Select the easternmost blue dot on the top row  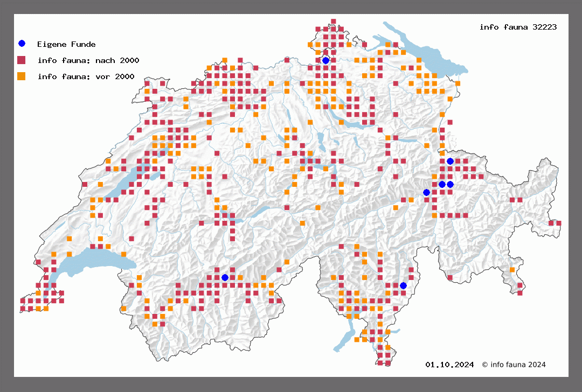(x=450, y=161)
